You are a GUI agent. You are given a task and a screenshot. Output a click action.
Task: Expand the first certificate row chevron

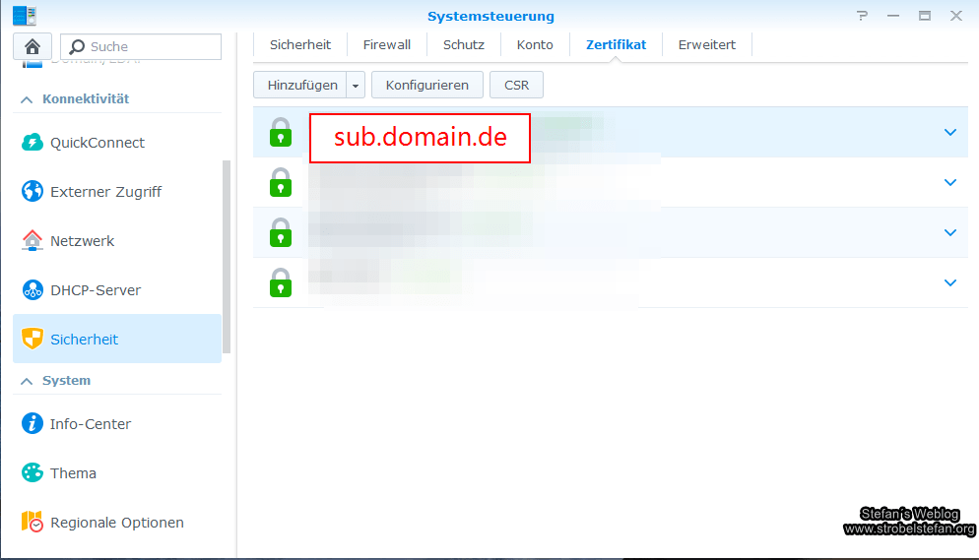(x=950, y=132)
